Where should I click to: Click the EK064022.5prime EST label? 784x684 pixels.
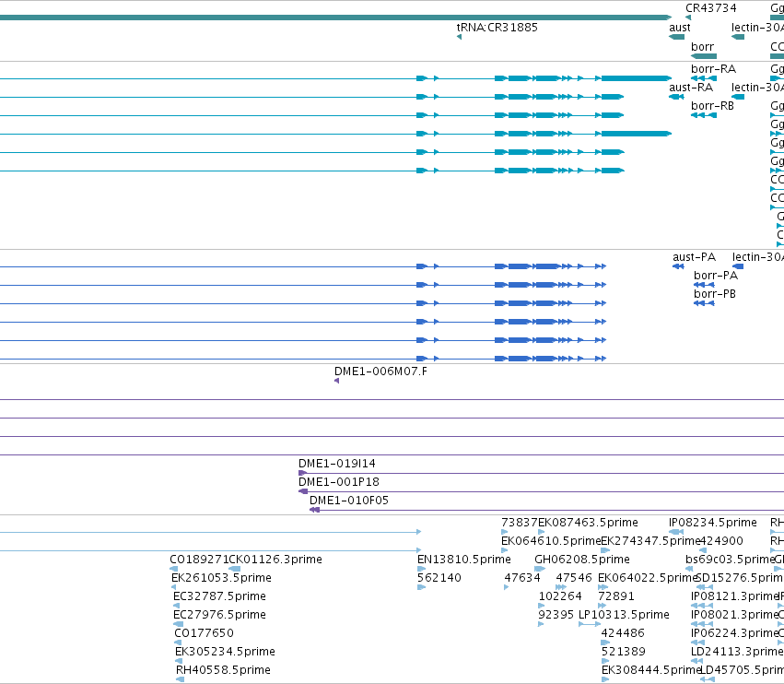click(x=648, y=577)
